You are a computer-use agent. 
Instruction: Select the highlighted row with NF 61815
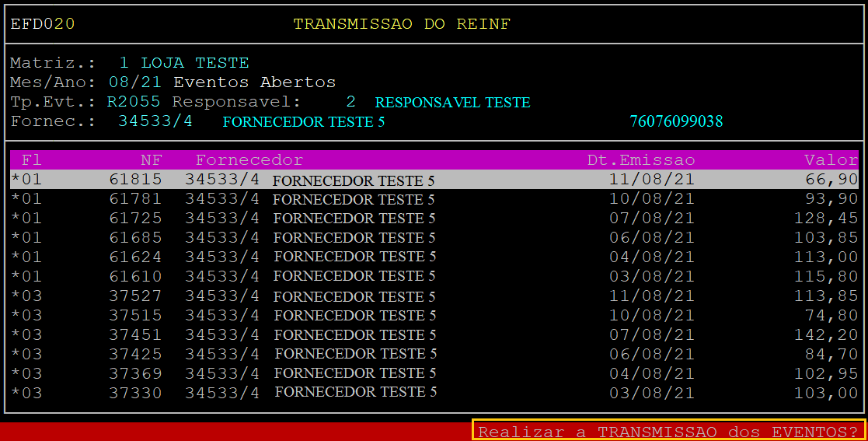click(x=434, y=180)
